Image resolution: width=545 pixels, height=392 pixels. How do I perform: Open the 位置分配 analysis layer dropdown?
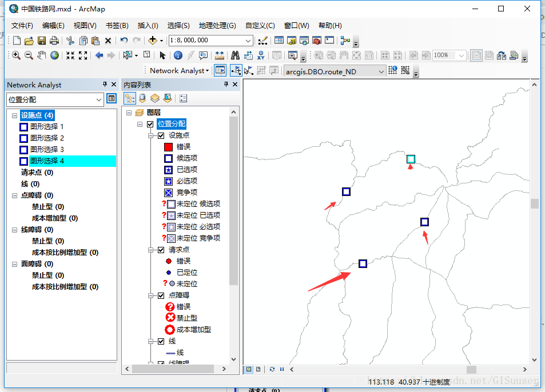[99, 99]
